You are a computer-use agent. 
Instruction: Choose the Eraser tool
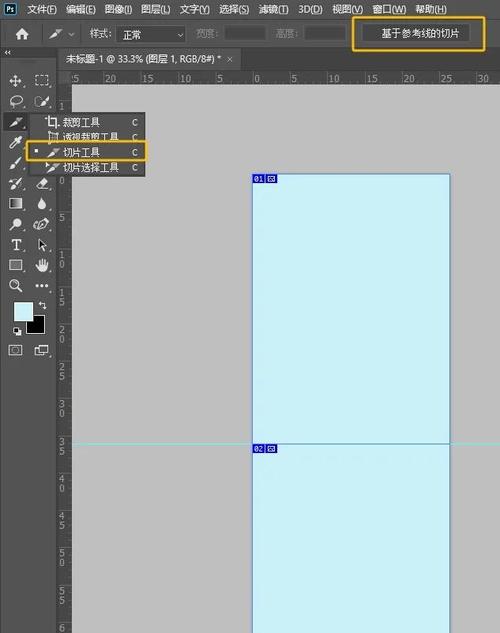42,184
